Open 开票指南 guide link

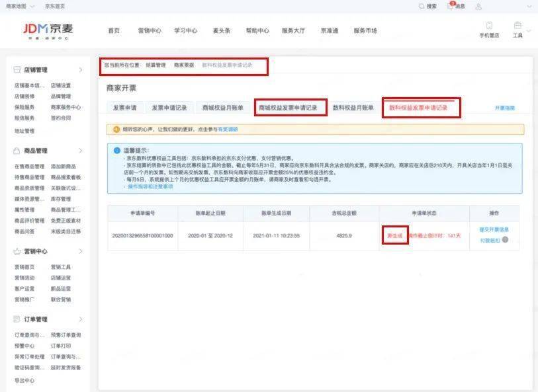click(x=504, y=108)
